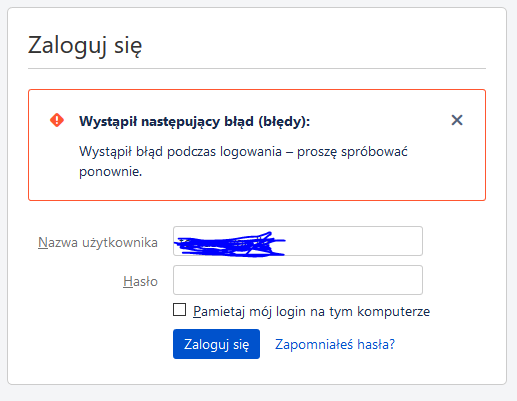The width and height of the screenshot is (517, 401).
Task: Select the Nazwa użytkownika label
Action: pos(98,242)
